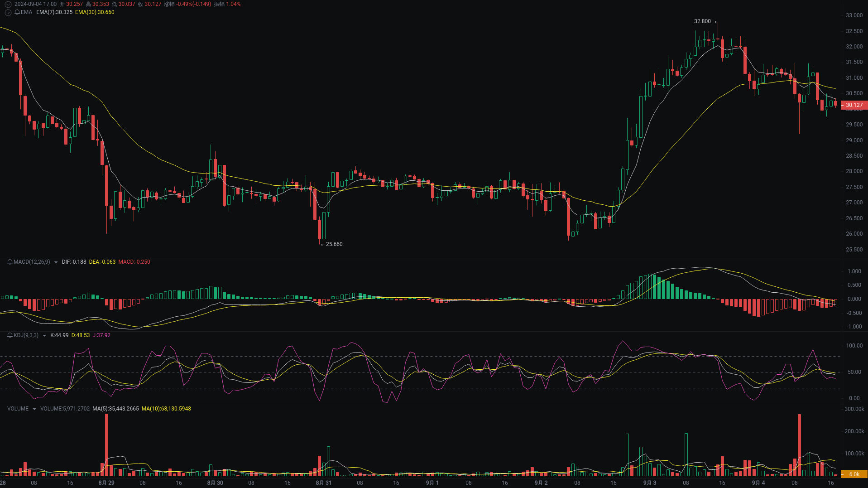
Task: Click the alarm bell icon beside EMA
Action: [17, 13]
